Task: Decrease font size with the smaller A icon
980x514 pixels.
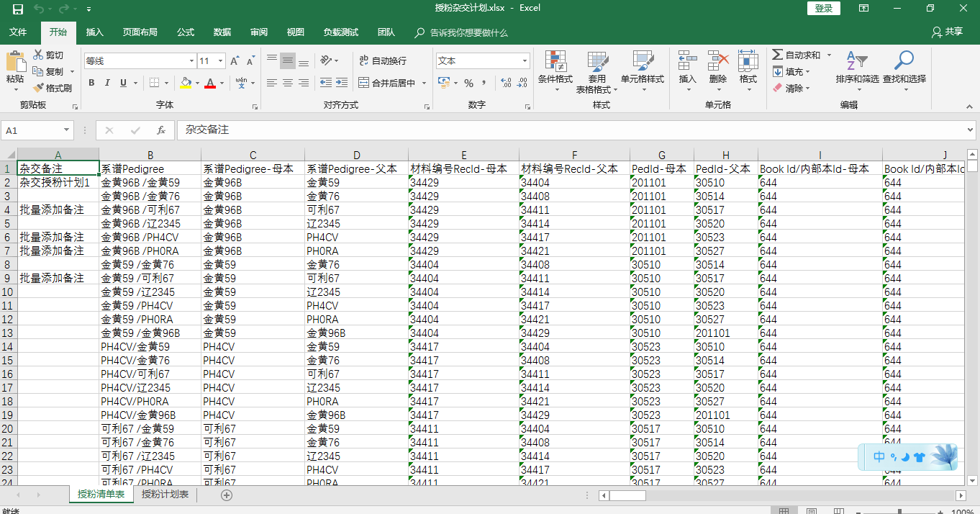Action: (250, 61)
